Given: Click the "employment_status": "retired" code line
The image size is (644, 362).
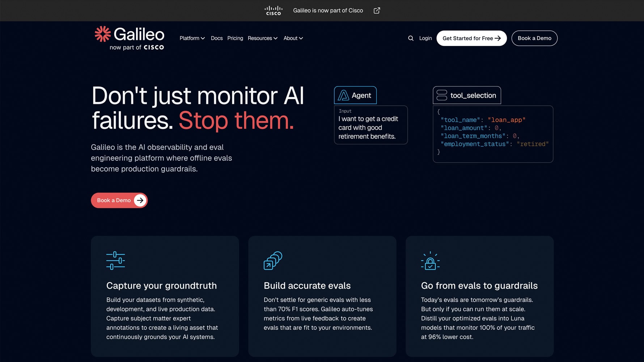Looking at the screenshot, I should point(494,144).
